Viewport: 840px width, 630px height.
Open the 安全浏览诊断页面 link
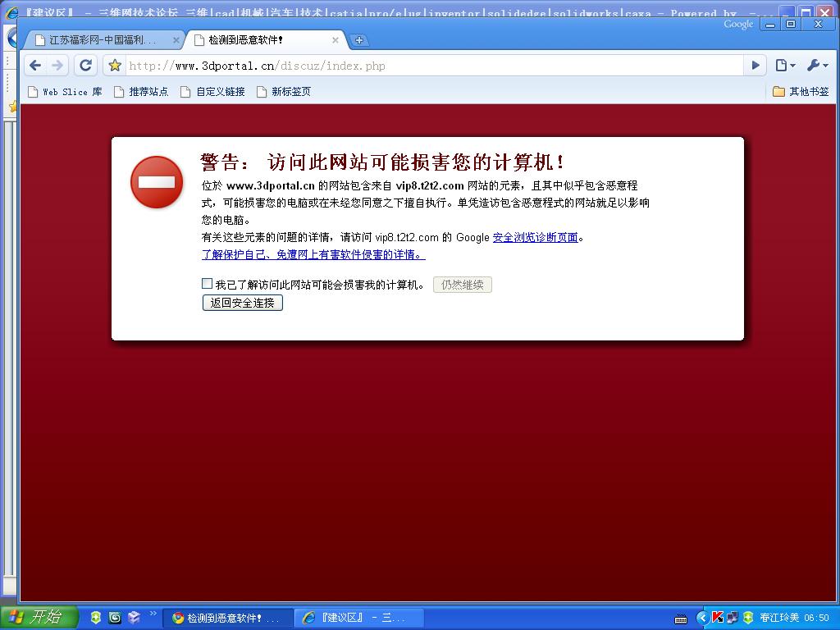point(535,237)
